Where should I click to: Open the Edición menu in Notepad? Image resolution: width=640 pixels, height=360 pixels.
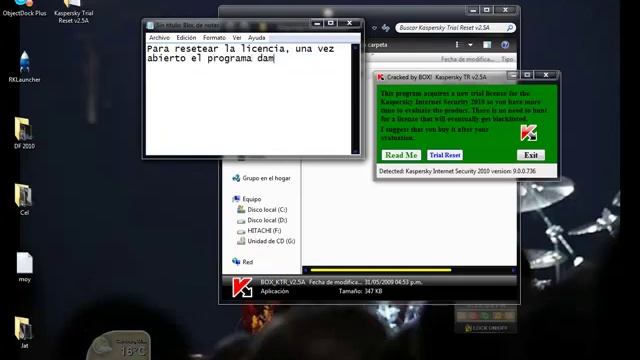(186, 38)
